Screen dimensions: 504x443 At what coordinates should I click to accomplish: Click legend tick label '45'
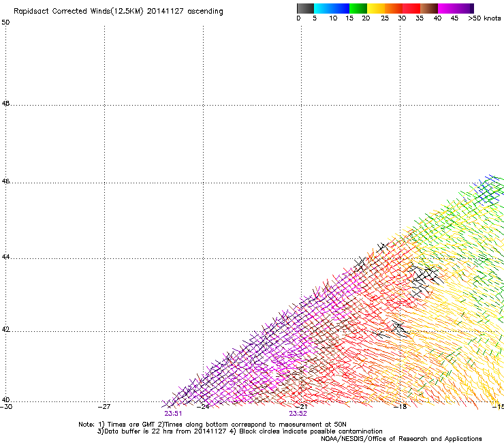point(454,18)
